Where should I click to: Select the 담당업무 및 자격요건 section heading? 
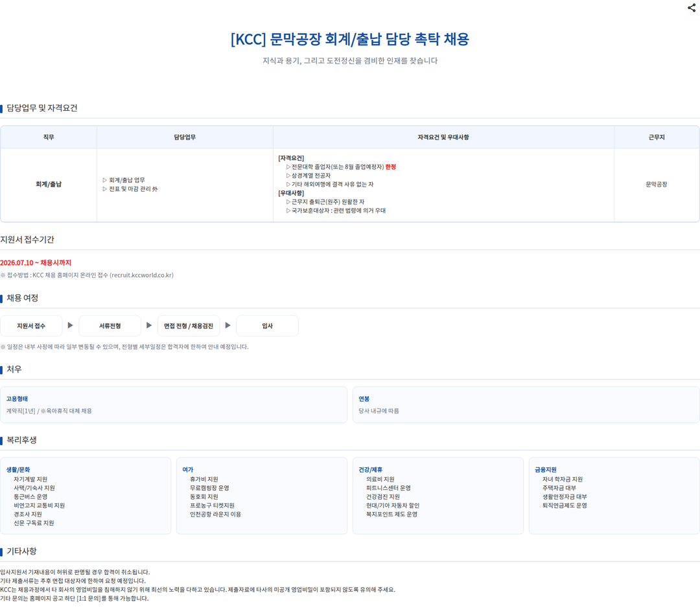(42, 108)
